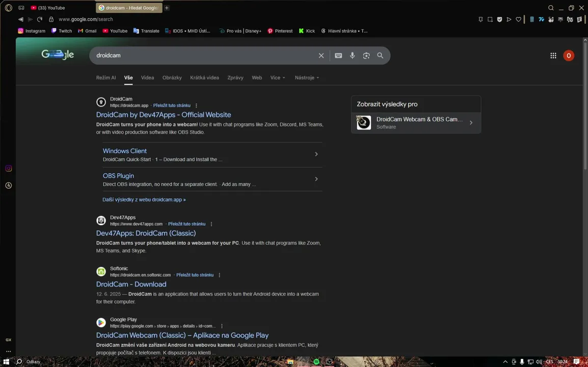Image resolution: width=588 pixels, height=367 pixels.
Task: Open the Google account avatar
Action: (569, 56)
